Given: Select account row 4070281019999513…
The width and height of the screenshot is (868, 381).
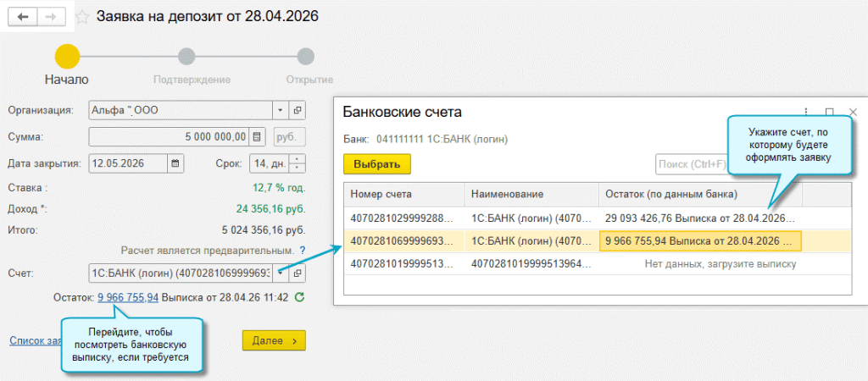Looking at the screenshot, I should tap(598, 264).
